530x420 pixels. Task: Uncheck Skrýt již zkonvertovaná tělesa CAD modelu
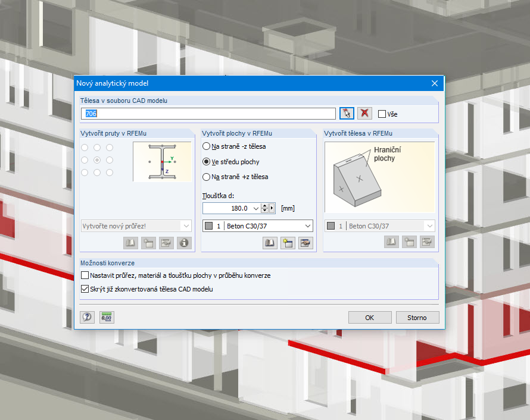point(86,289)
